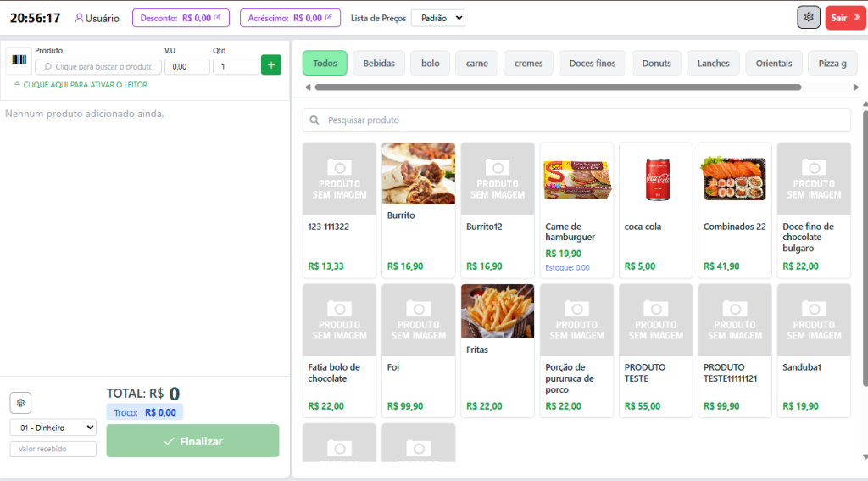Image resolution: width=868 pixels, height=481 pixels.
Task: Click the Finalizar sale button
Action: pos(192,441)
